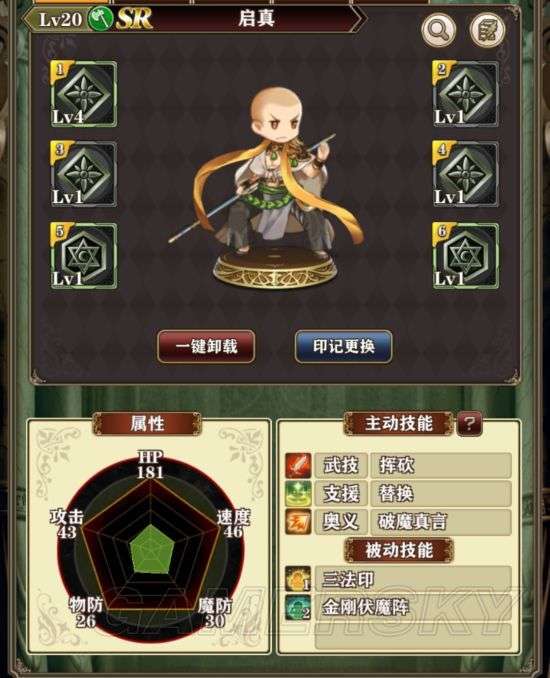
Task: Tap the green 支援 support skill icon
Action: pyautogui.click(x=298, y=493)
